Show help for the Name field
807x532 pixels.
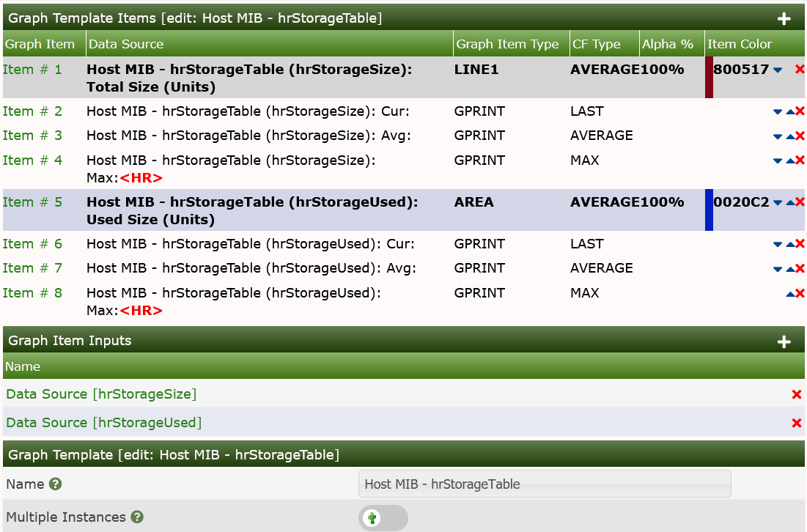click(55, 484)
